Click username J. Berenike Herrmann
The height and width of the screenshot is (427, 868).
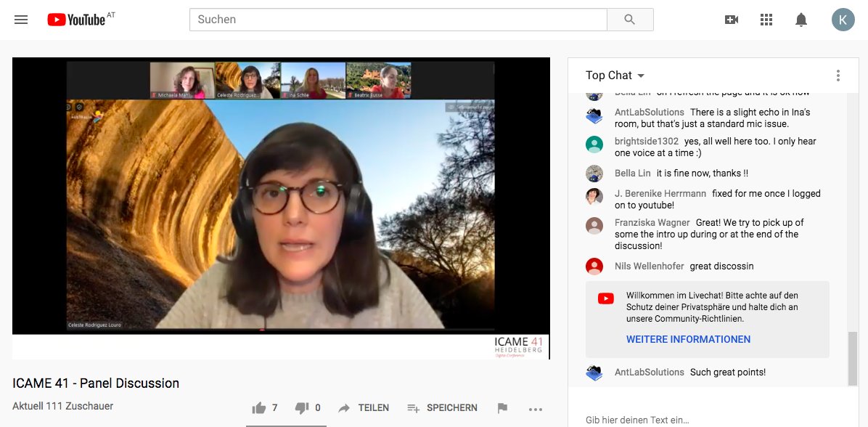(660, 193)
